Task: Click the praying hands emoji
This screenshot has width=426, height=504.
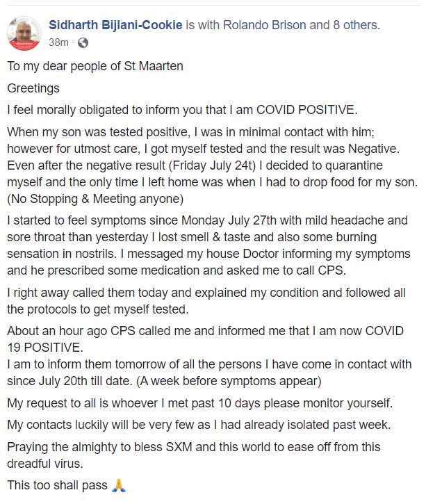Action: click(119, 485)
